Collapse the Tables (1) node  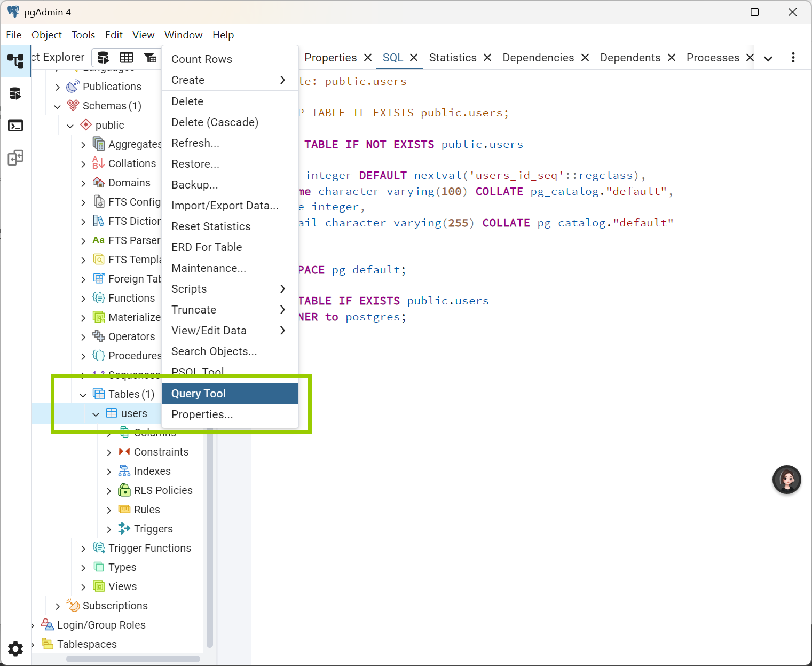point(83,395)
